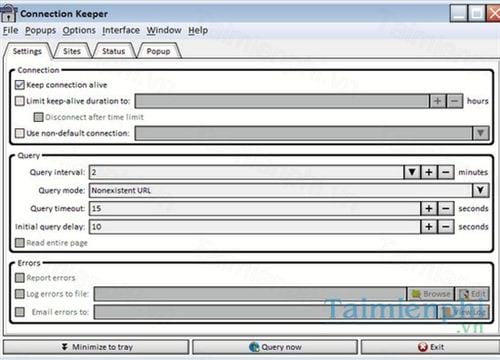Expand the Query interval dropdown arrow
Viewport: 500px width, 360px height.
click(x=412, y=172)
